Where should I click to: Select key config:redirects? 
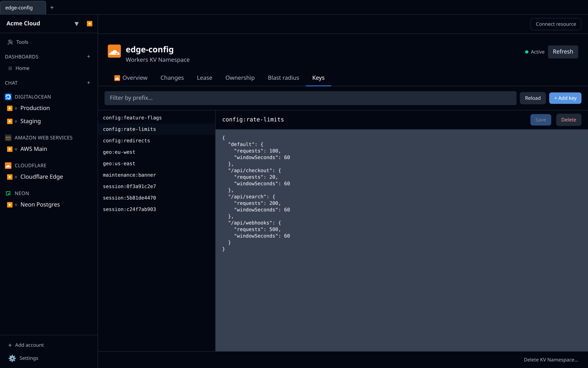[156, 141]
